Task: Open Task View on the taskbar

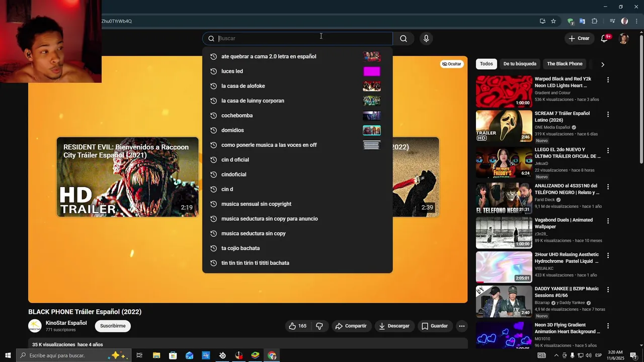Action: click(x=139, y=355)
